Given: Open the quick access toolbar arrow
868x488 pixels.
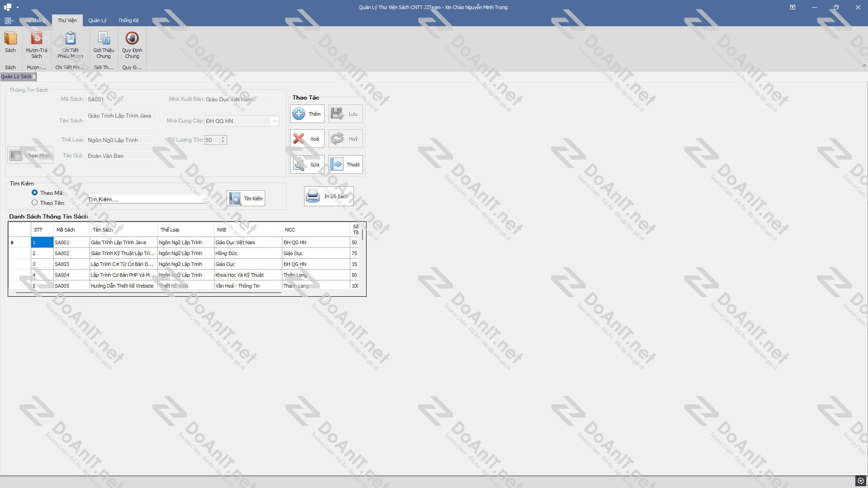Looking at the screenshot, I should 18,7.
